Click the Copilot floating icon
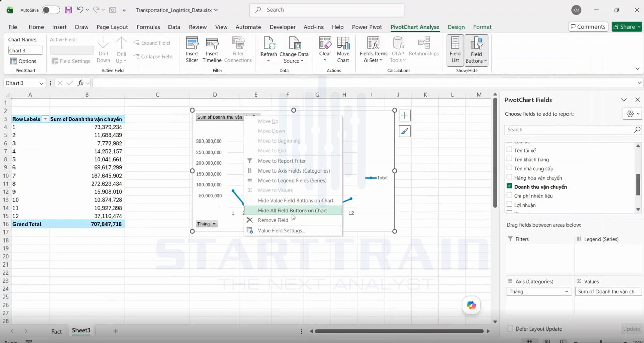Screen dimensions: 644x343 pyautogui.click(x=471, y=305)
